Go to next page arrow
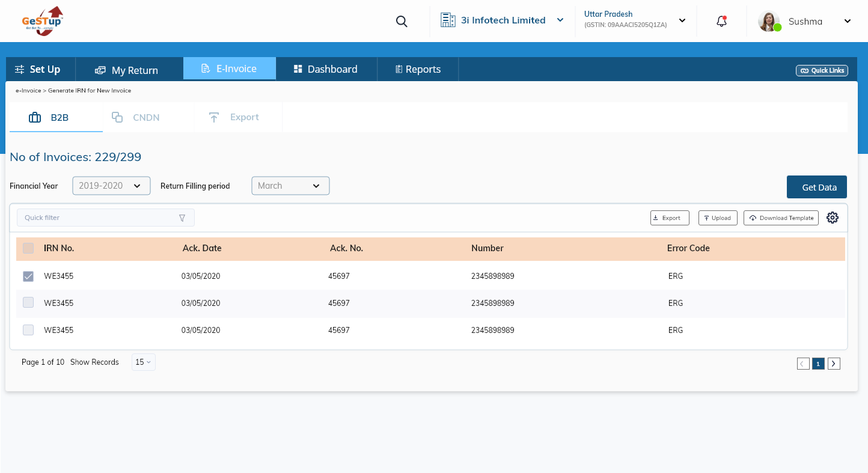 [x=834, y=364]
